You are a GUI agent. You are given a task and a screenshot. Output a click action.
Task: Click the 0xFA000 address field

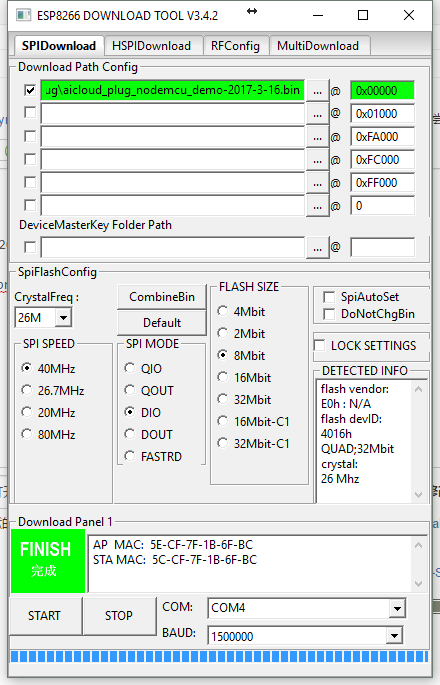pyautogui.click(x=382, y=137)
